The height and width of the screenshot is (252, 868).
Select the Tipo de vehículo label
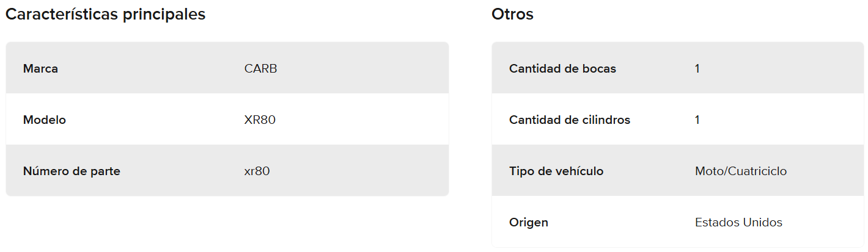pos(556,171)
